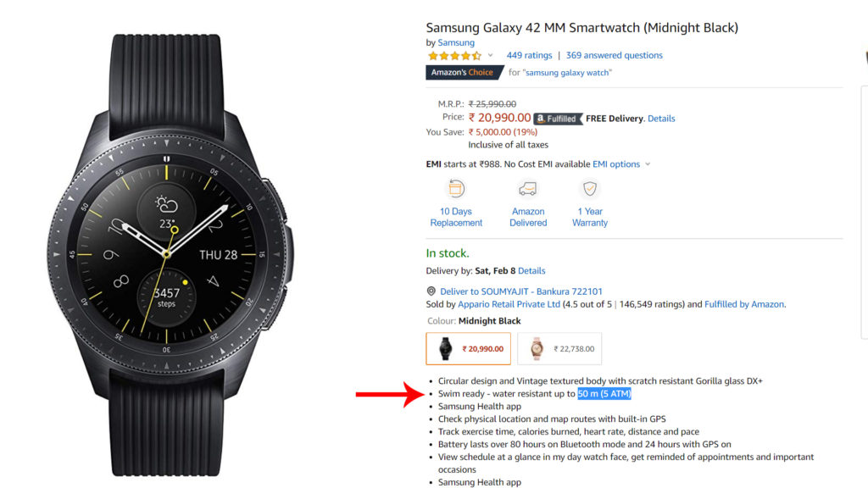
Task: Open the Details link next to FREE Delivery
Action: point(661,118)
